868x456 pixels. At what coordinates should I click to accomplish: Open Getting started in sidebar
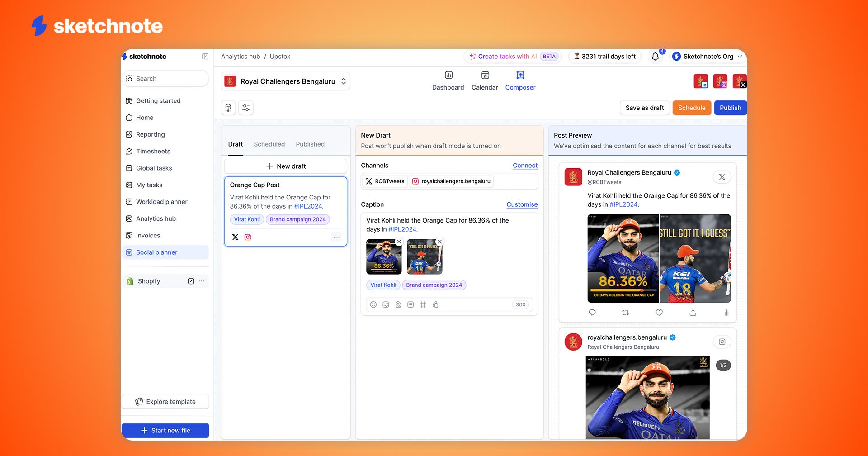[165, 101]
